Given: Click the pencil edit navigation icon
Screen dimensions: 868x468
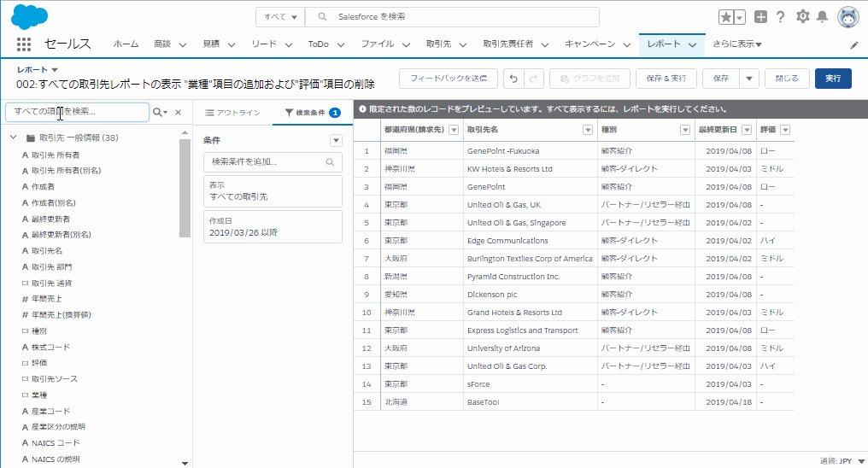Looking at the screenshot, I should pos(854,45).
